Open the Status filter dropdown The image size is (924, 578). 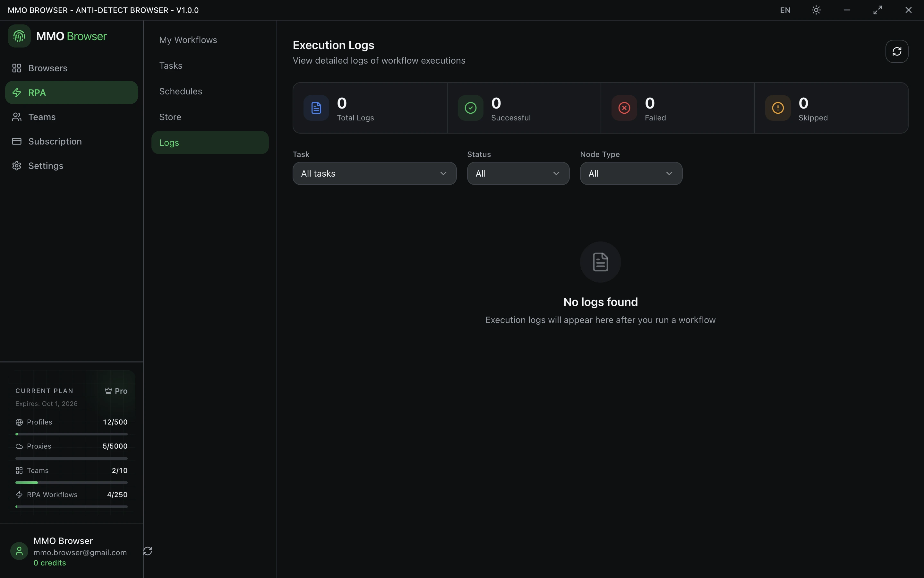518,173
